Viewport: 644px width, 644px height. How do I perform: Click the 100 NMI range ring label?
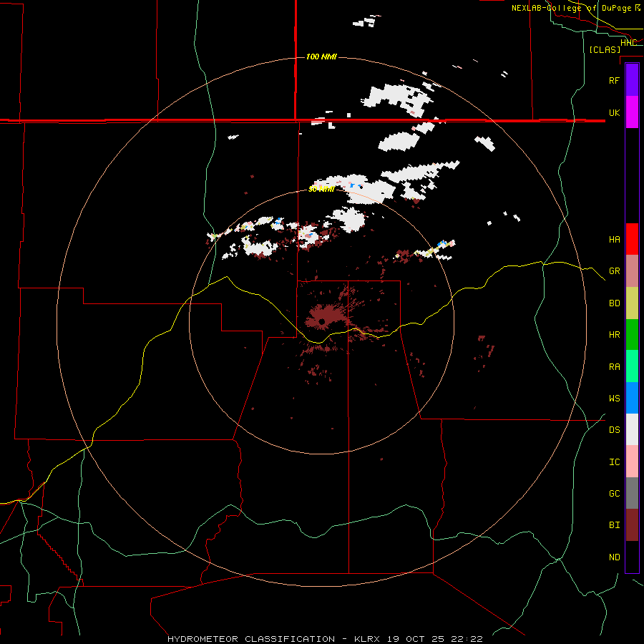tap(321, 57)
